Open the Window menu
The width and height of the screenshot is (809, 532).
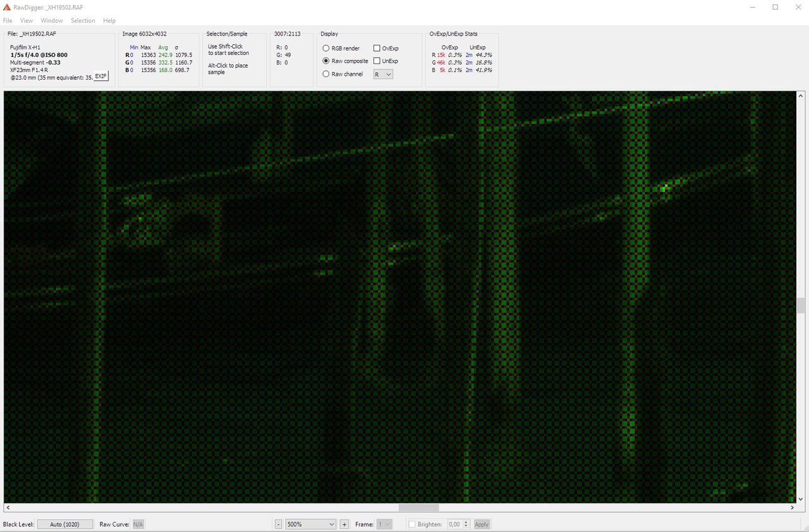tap(52, 21)
